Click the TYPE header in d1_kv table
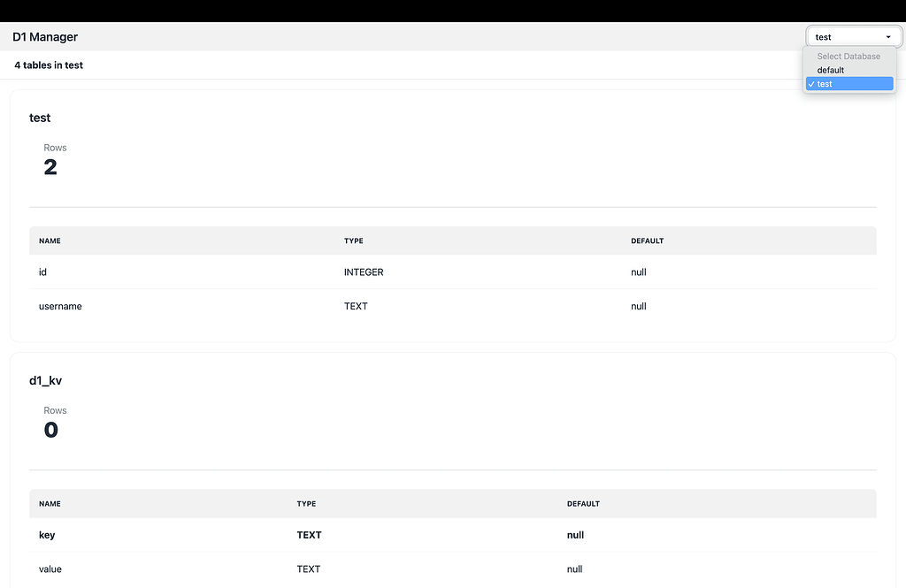Screen dimensions: 906x588 [x=306, y=504]
